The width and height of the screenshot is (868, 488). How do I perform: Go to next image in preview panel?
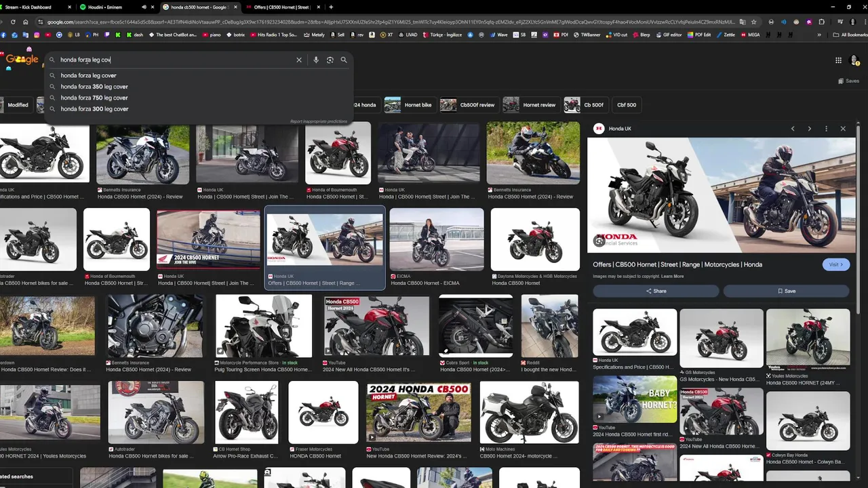[x=809, y=129]
